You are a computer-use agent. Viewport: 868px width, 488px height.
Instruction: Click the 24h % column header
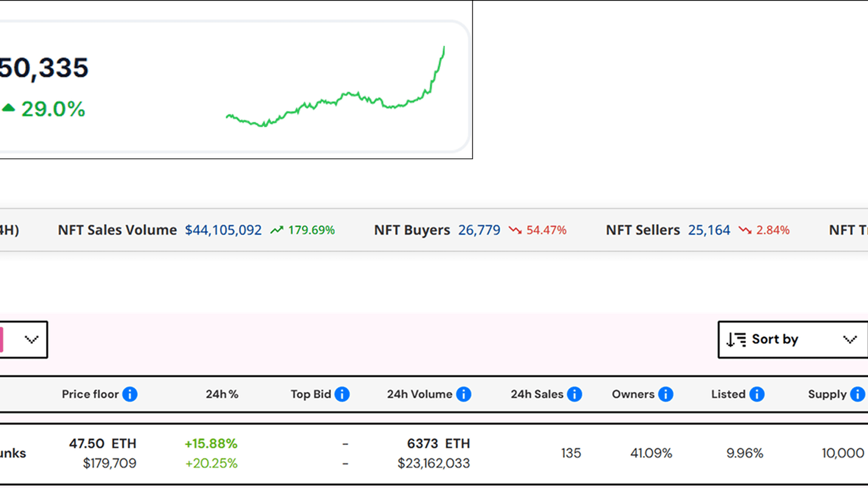point(222,394)
